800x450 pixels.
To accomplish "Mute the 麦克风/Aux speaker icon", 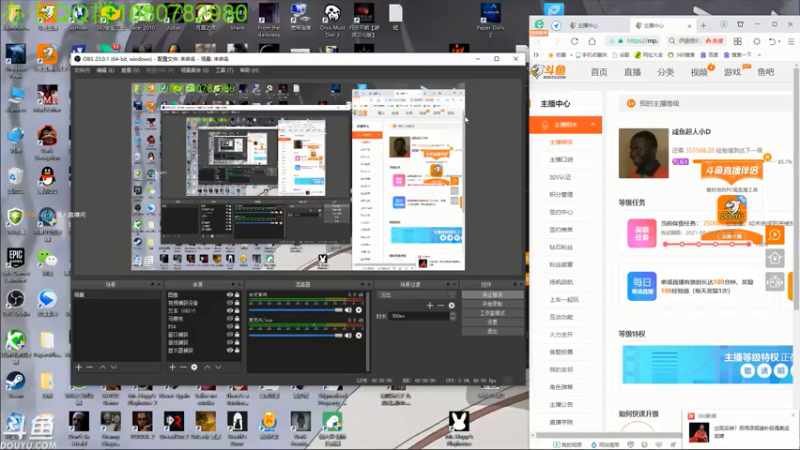I will pyautogui.click(x=348, y=335).
